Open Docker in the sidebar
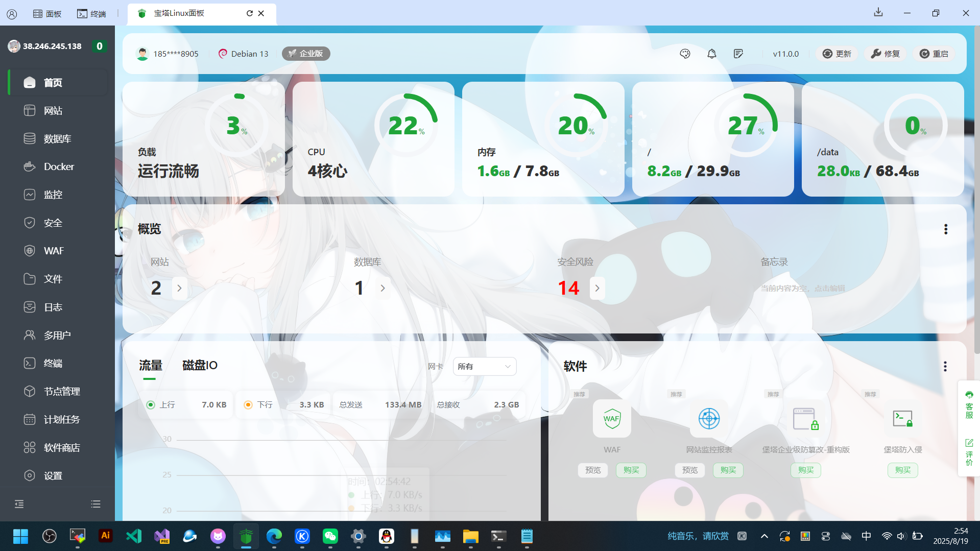 pyautogui.click(x=58, y=167)
